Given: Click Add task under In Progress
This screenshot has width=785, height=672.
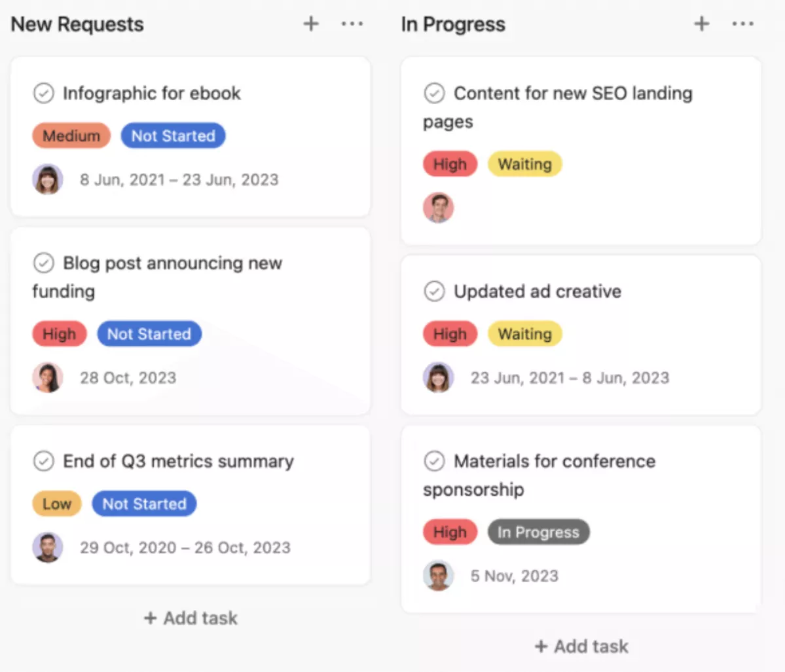Looking at the screenshot, I should click(x=581, y=646).
